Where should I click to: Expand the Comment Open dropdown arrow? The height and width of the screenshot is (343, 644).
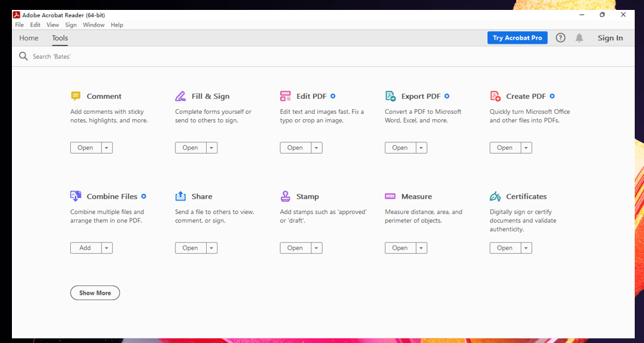point(107,148)
